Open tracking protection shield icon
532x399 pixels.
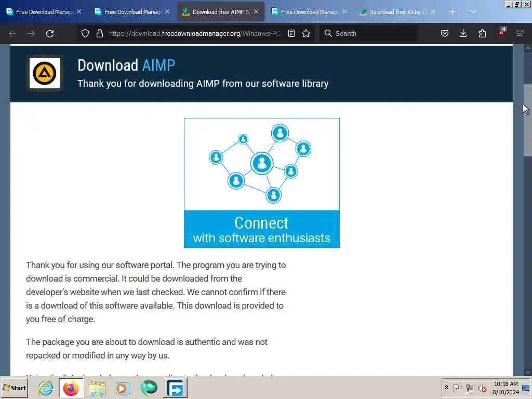[x=85, y=33]
